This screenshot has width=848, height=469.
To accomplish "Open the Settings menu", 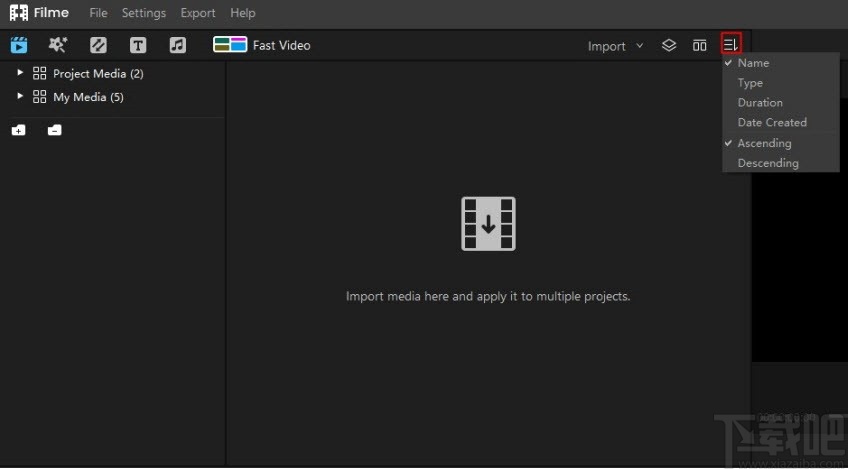I will (144, 13).
